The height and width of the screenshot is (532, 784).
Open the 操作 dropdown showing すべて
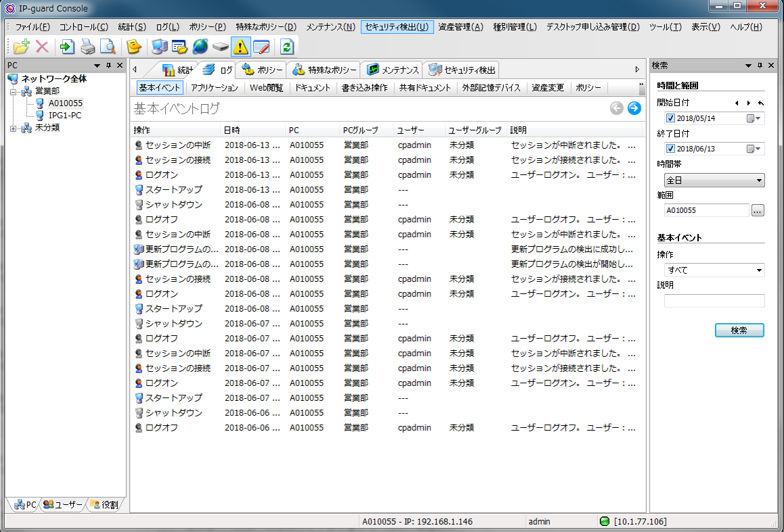coord(714,270)
